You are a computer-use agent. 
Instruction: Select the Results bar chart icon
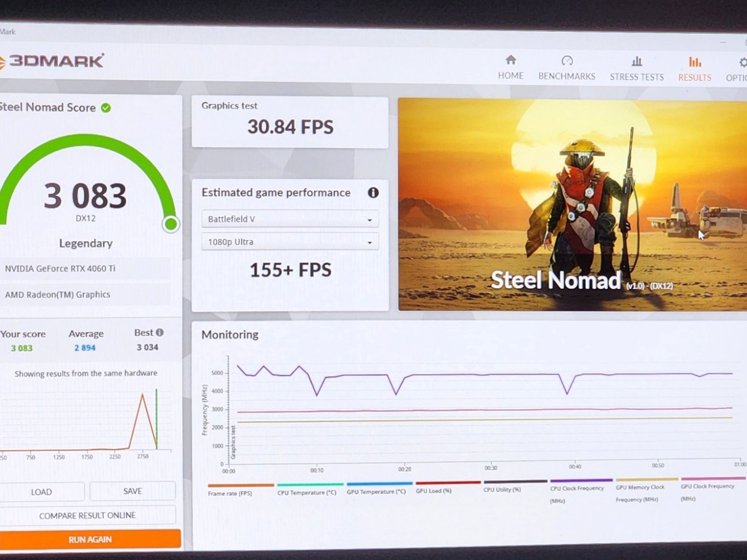click(695, 62)
